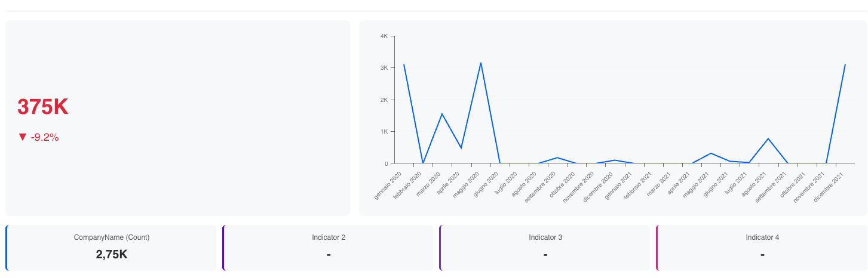
Task: Click the red down-triangle trend icon
Action: [x=23, y=137]
